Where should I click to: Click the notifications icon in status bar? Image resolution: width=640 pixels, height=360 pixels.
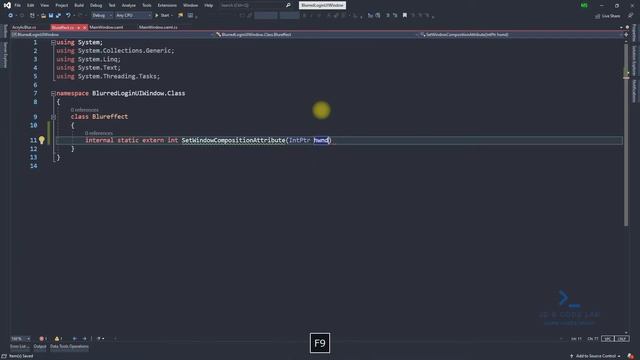(631, 356)
